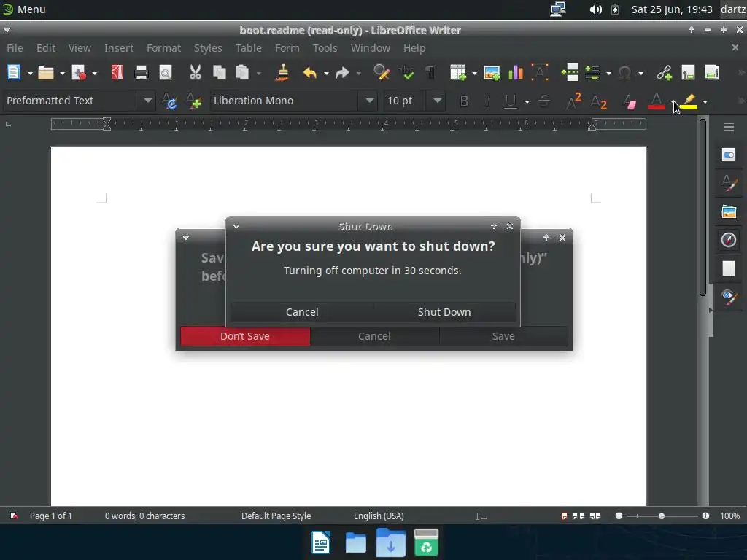The height and width of the screenshot is (560, 747).
Task: Apply the red font color
Action: point(657,101)
